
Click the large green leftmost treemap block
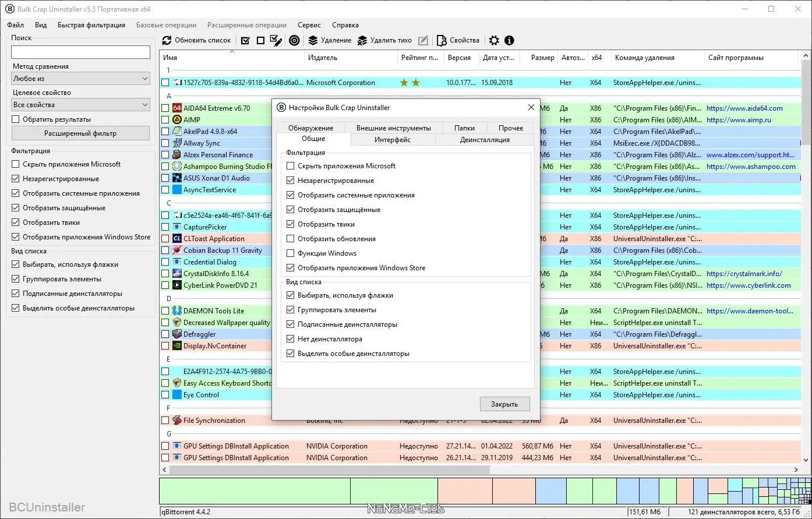[255, 491]
